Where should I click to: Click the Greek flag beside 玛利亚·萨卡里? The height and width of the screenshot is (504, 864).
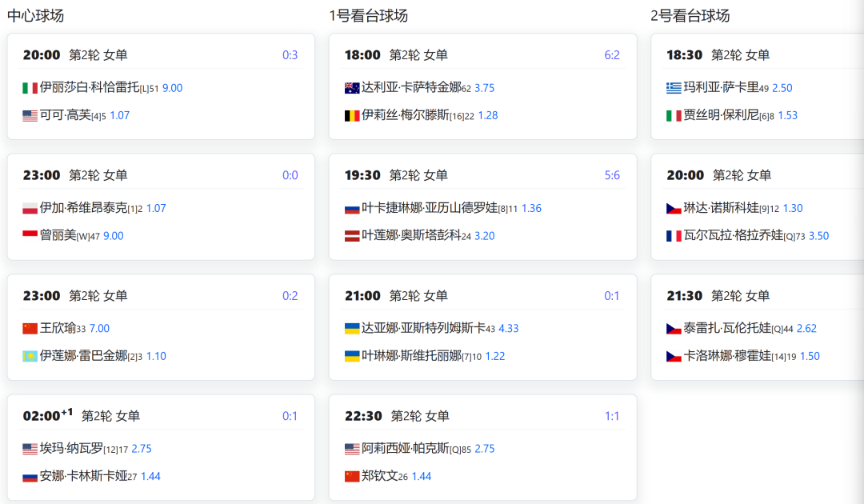(674, 88)
